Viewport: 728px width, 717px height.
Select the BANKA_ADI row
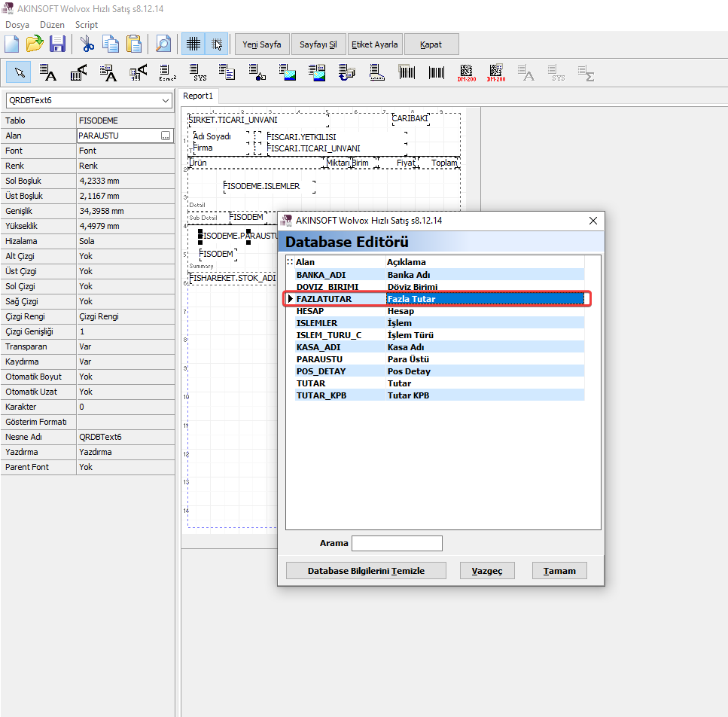coord(439,275)
